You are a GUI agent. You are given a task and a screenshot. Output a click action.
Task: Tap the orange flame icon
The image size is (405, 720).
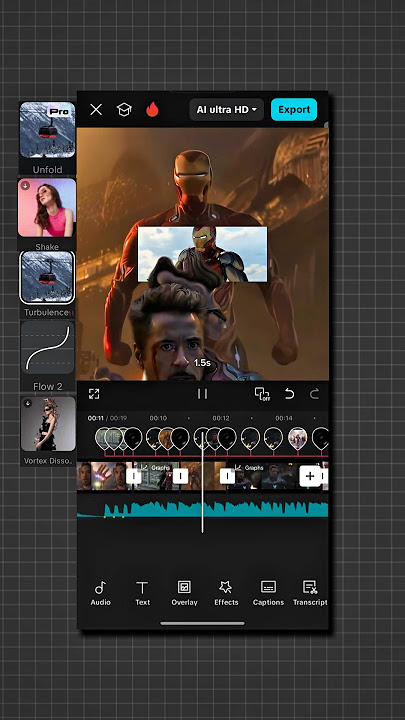152,110
